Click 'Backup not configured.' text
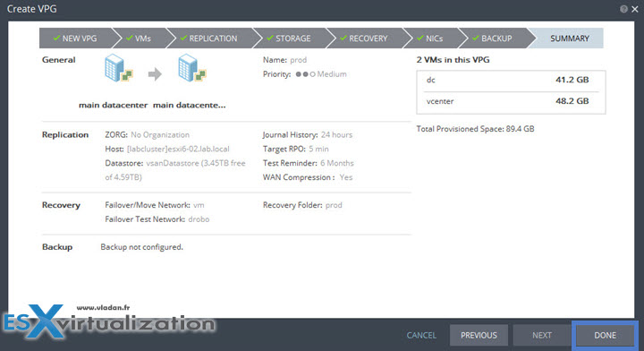This screenshot has width=644, height=351. pyautogui.click(x=142, y=247)
